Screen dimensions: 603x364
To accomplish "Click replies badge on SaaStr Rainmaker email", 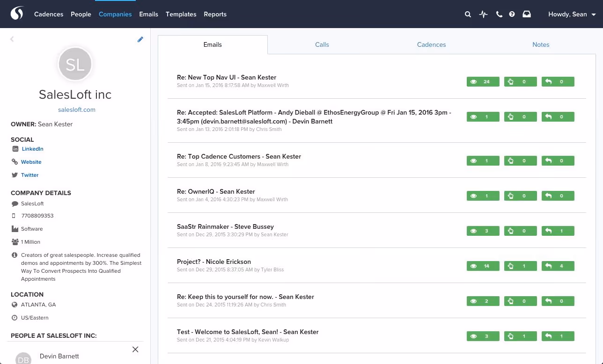I will tap(558, 231).
